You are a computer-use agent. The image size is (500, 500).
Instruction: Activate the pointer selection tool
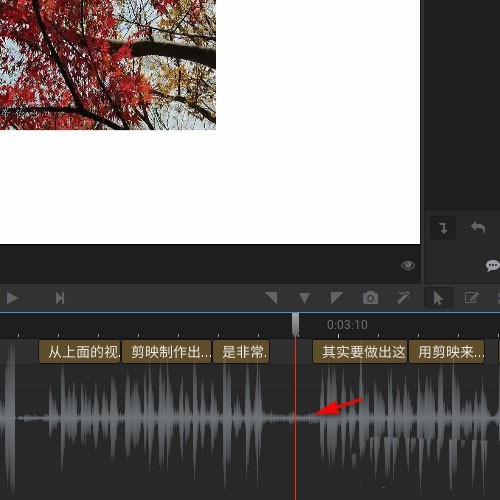pyautogui.click(x=438, y=298)
